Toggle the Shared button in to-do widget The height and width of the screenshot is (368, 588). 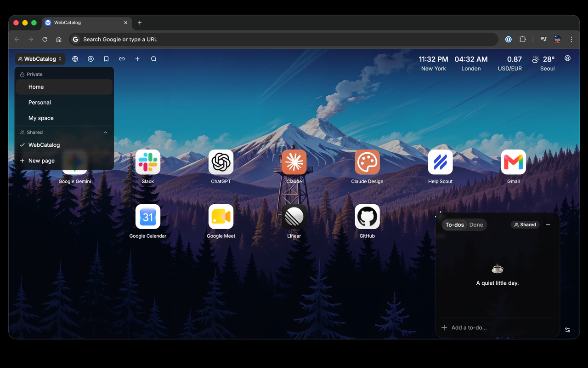(x=525, y=225)
